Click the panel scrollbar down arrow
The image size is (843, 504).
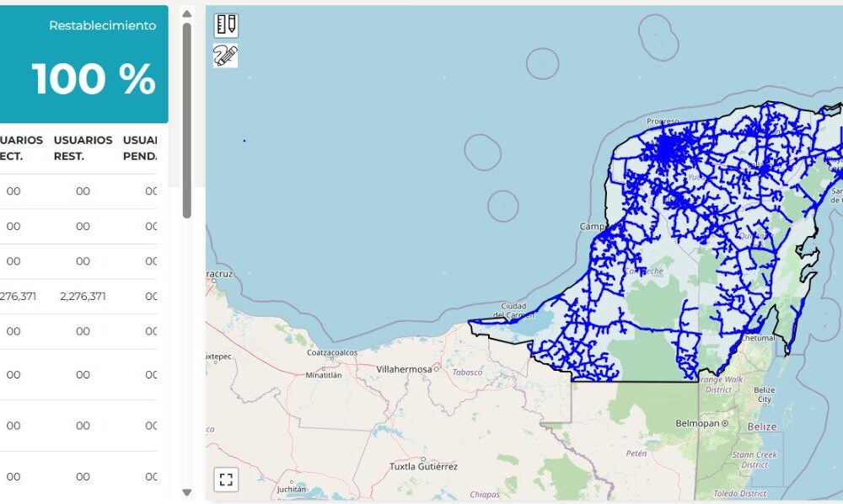point(187,492)
